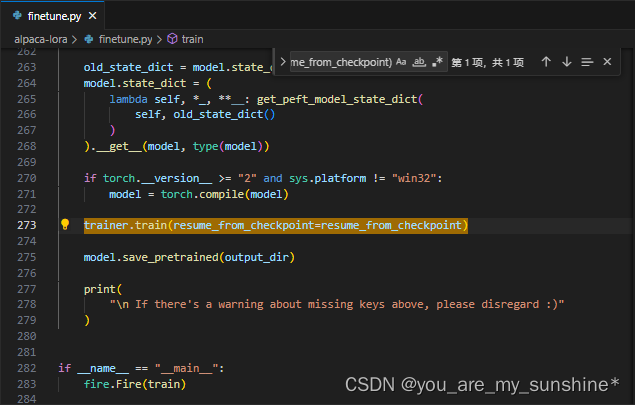Click torch.compile(model) code
Image resolution: width=635 pixels, height=405 pixels.
(x=225, y=194)
